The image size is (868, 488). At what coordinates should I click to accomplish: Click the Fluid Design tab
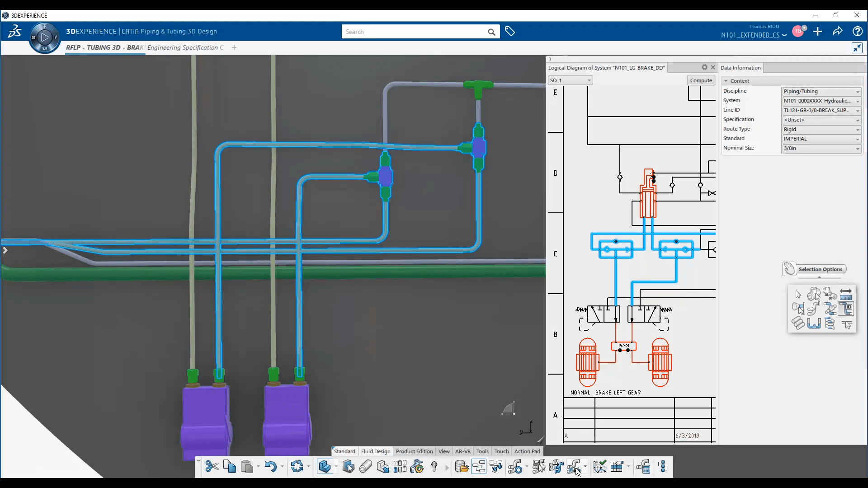(375, 451)
